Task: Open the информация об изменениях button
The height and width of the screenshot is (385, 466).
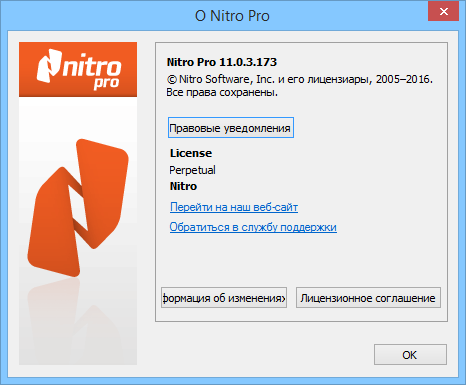Action: tap(224, 298)
